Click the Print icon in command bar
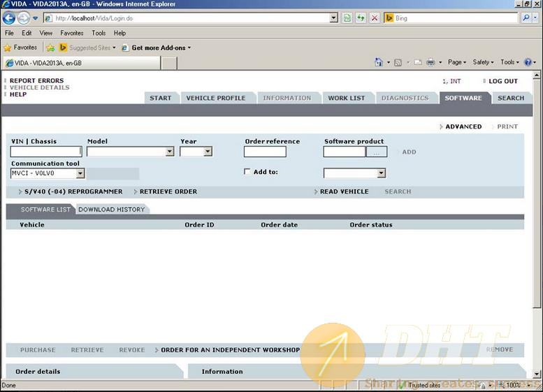 [x=430, y=63]
